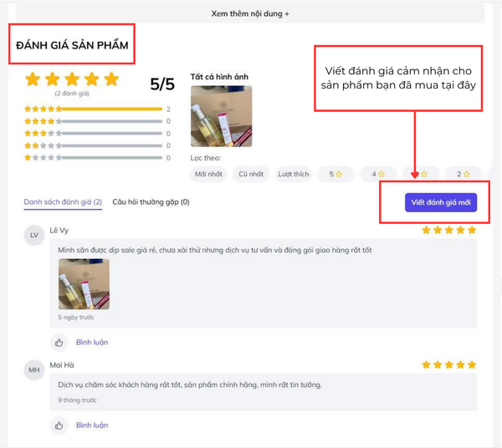The image size is (502, 448).
Task: Click the five-star rating bar row
Action: point(98,109)
